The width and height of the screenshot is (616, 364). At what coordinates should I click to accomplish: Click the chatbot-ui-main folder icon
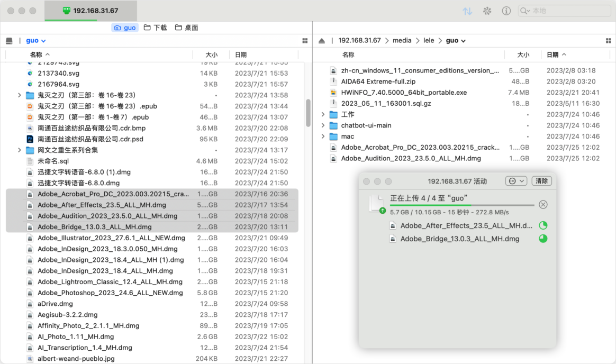(x=333, y=125)
